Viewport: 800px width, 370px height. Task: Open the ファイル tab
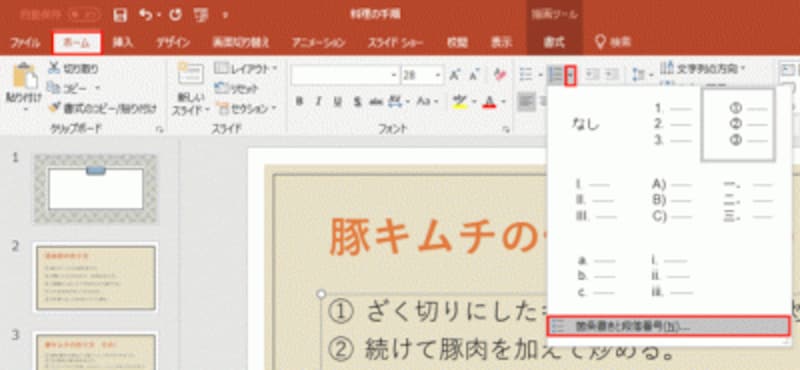click(25, 43)
